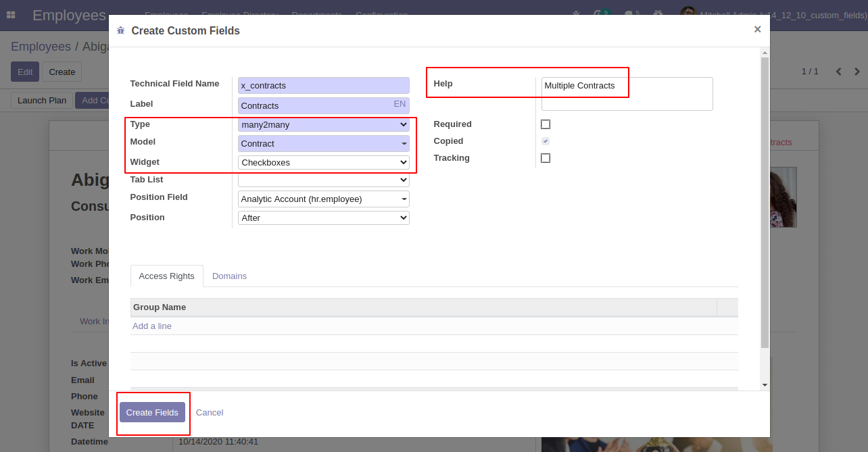Click Add a line link

pos(152,326)
